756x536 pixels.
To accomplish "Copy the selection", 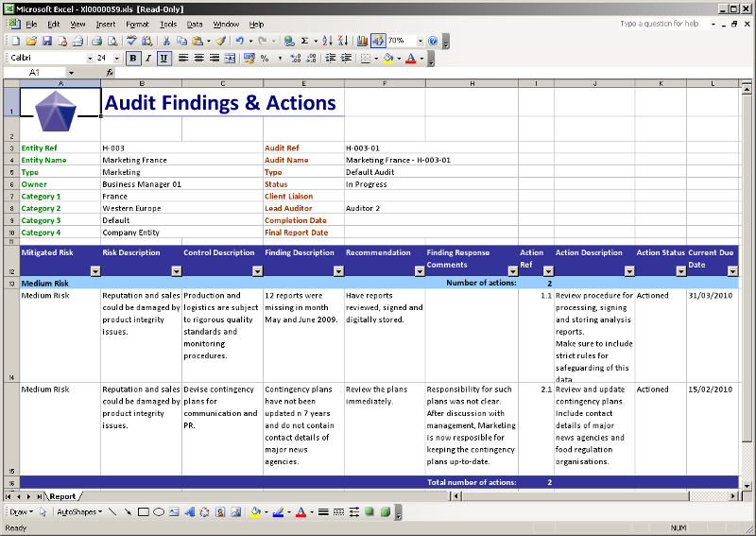I will pyautogui.click(x=181, y=41).
